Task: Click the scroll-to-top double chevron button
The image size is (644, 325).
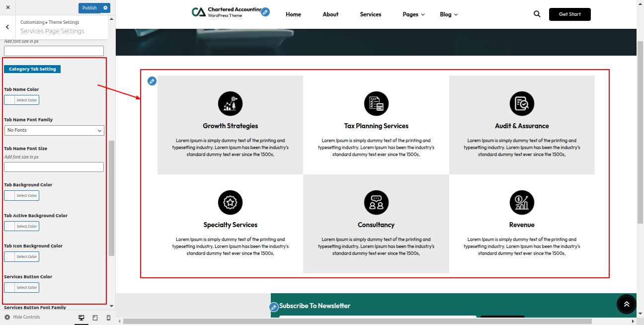Action: [626, 304]
